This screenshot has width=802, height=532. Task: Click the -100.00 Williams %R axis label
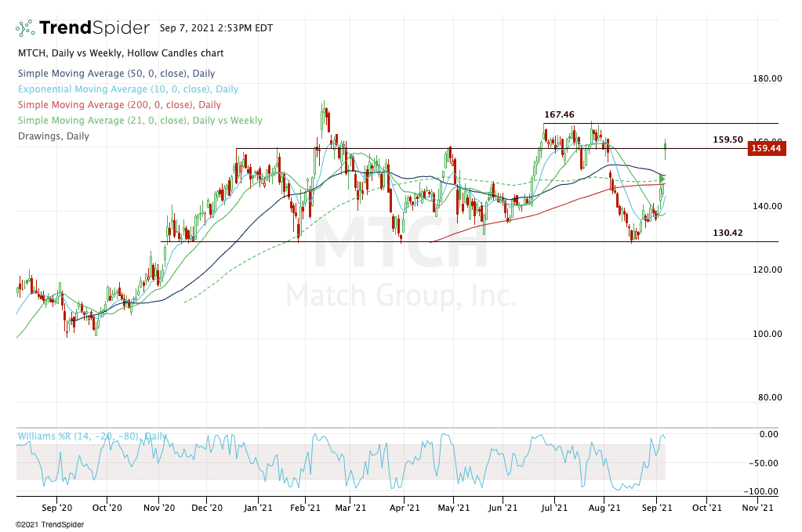pos(761,491)
